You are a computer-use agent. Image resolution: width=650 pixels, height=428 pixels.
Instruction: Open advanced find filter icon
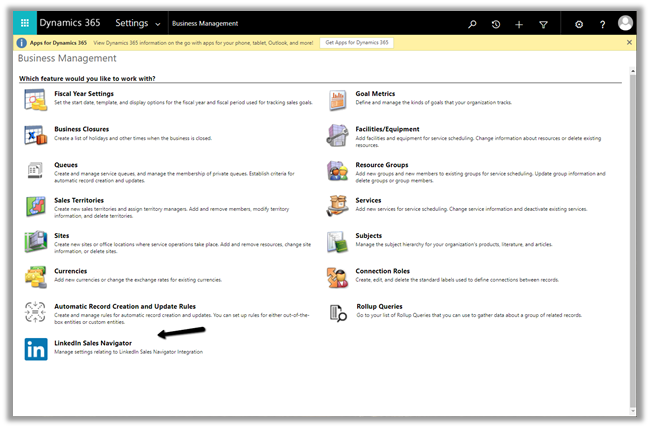pyautogui.click(x=543, y=23)
